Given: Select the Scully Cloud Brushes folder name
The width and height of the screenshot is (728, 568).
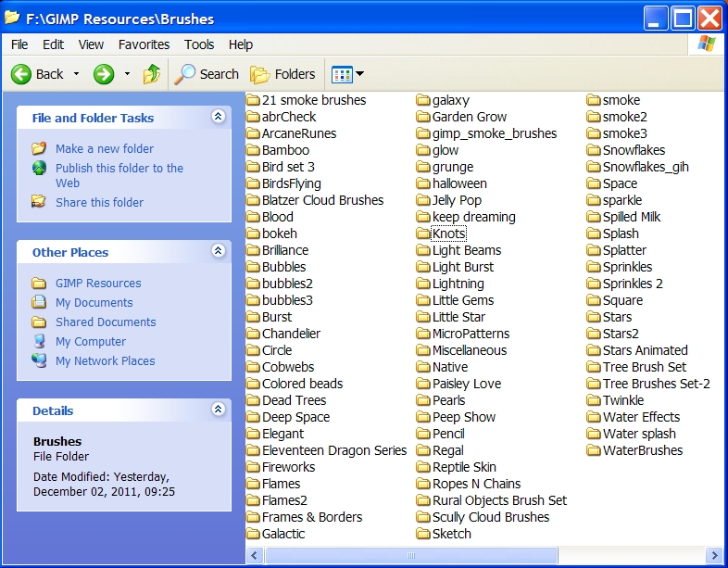Looking at the screenshot, I should 491,517.
